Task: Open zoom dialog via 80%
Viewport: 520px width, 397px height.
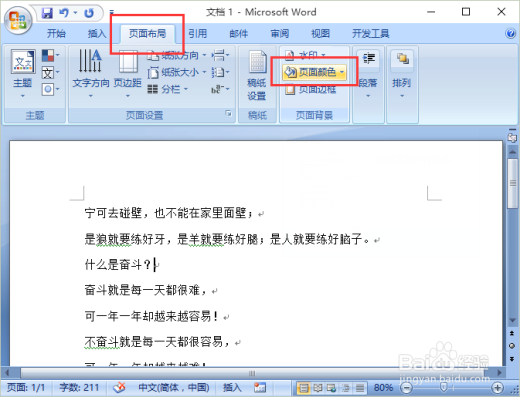Action: tap(383, 388)
